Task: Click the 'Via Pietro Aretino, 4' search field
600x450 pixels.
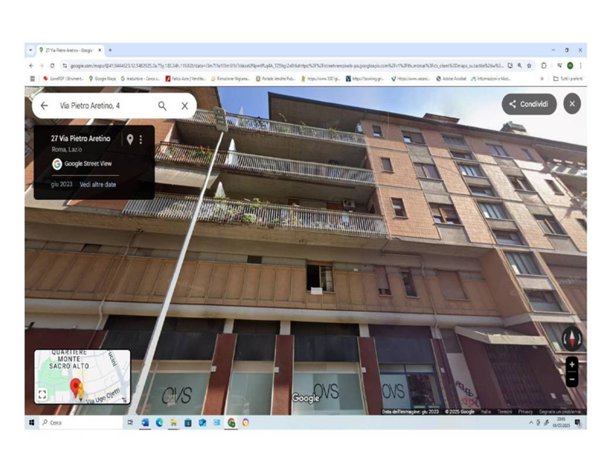Action: (100, 105)
